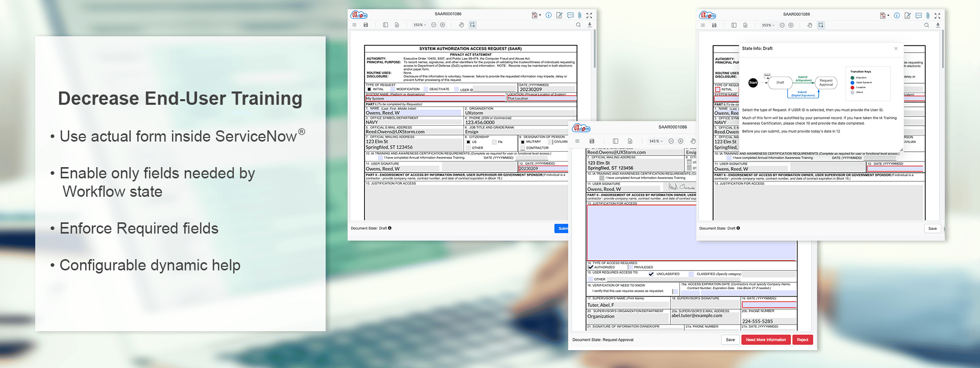
Task: Click the supervisor date field 19
Action: pyautogui.click(x=769, y=305)
